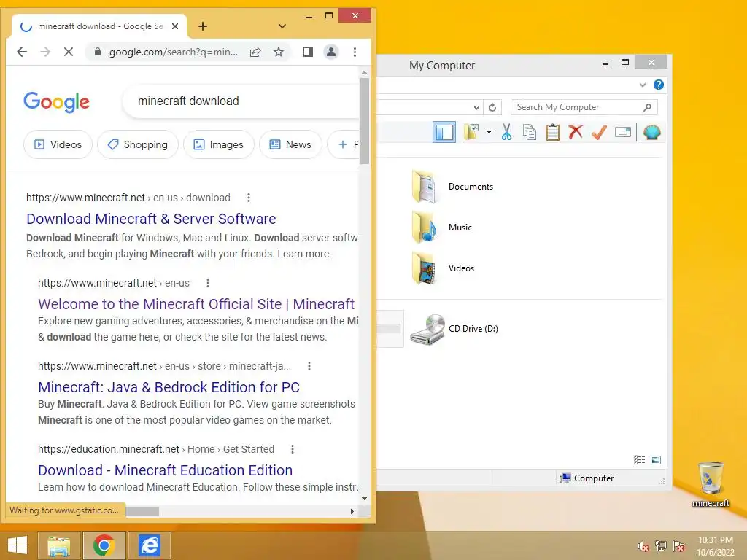Viewport: 747px width, 560px height.
Task: Open Download - Minecraft Education Edition result
Action: 166,470
